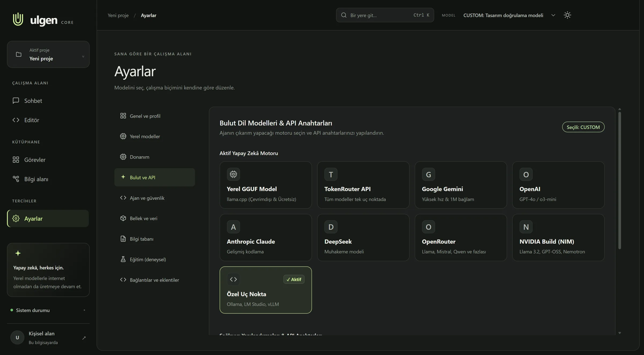Toggle light theme with the sun icon
Image resolution: width=644 pixels, height=355 pixels.
[x=567, y=15]
